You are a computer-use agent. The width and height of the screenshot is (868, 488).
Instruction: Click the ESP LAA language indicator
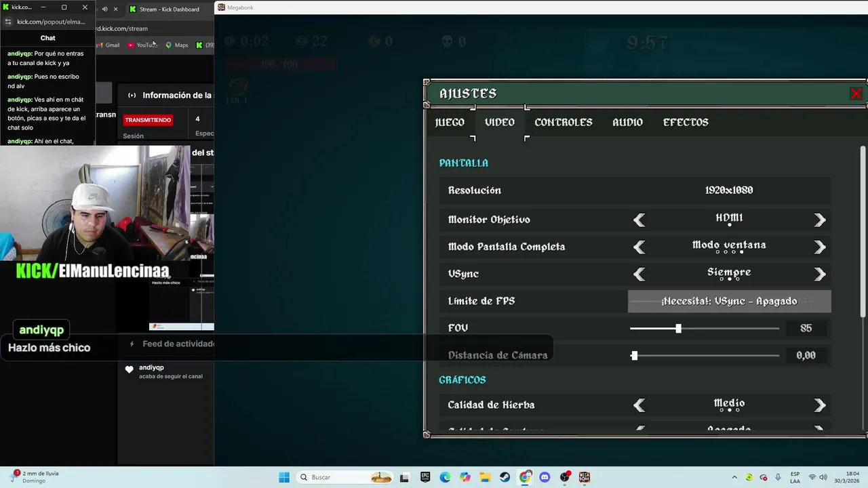[x=795, y=477]
